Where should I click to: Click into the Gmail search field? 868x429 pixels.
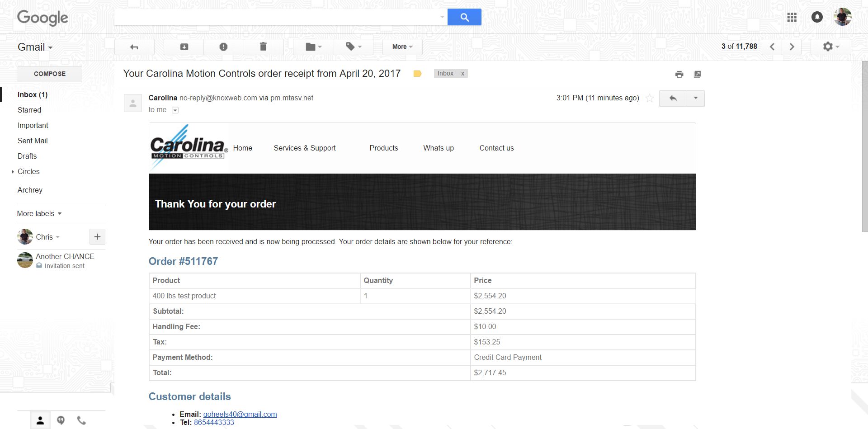pos(276,17)
